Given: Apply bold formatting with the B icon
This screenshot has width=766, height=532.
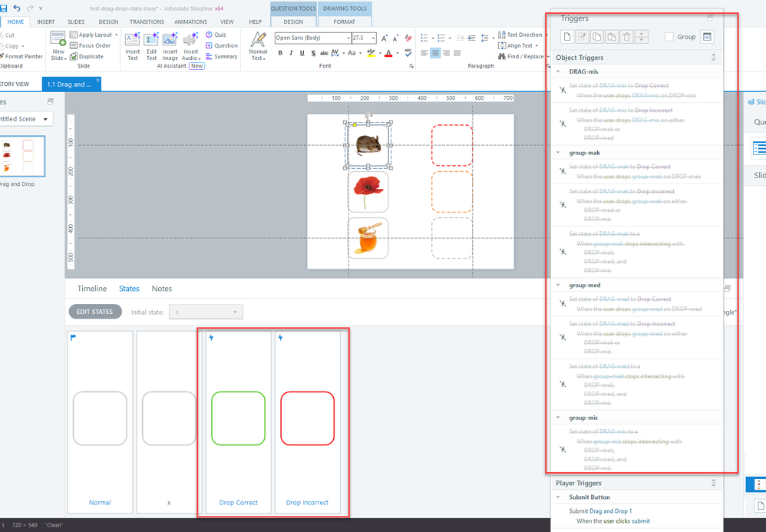Looking at the screenshot, I should (280, 53).
